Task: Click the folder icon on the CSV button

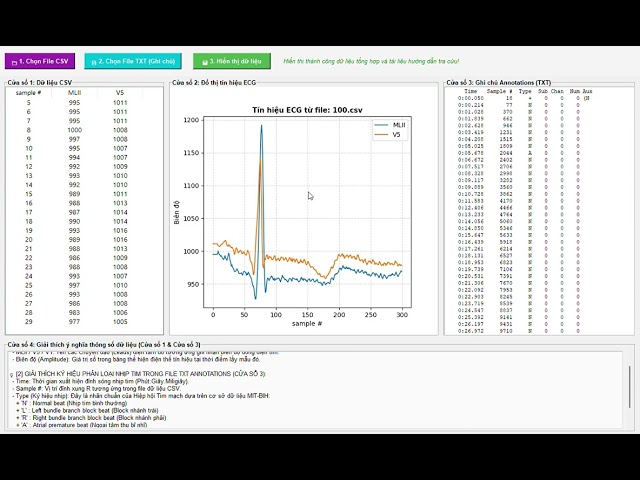Action: pyautogui.click(x=14, y=62)
